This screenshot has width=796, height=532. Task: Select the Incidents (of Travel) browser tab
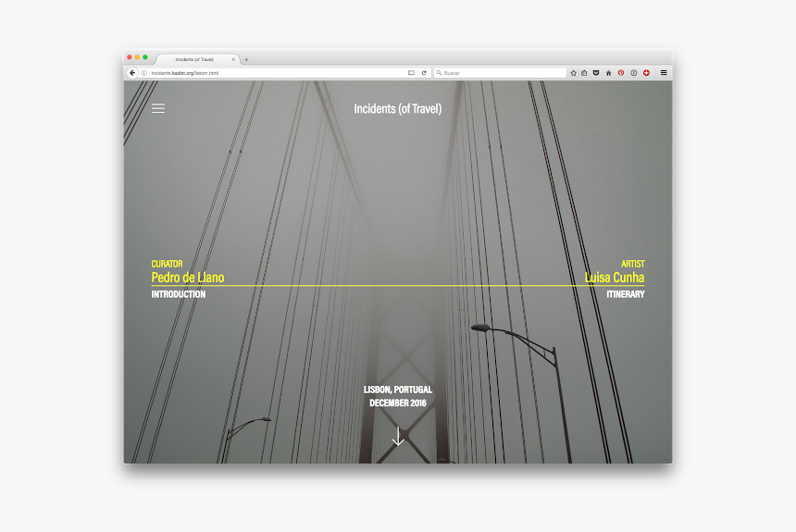coord(197,59)
